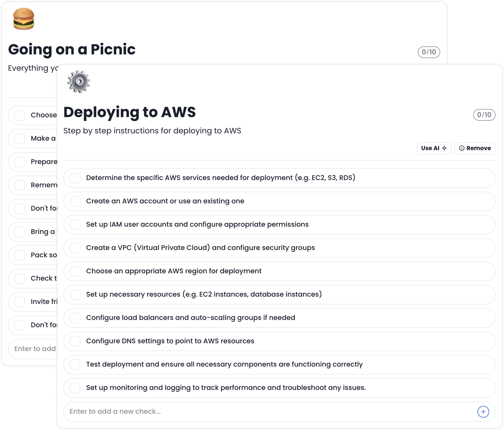Tick the 'Choose' checkbox in Picnic list

20,115
